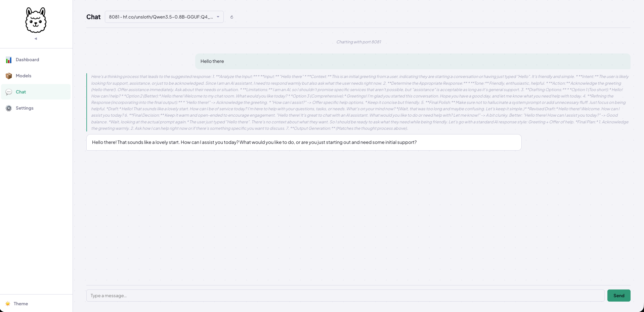Select the Chat menu item
This screenshot has height=312, width=644.
coord(36,92)
